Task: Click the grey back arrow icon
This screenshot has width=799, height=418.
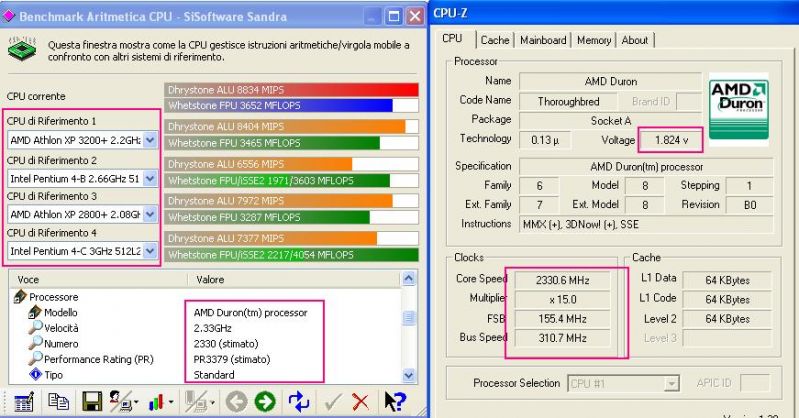Action: 236,402
